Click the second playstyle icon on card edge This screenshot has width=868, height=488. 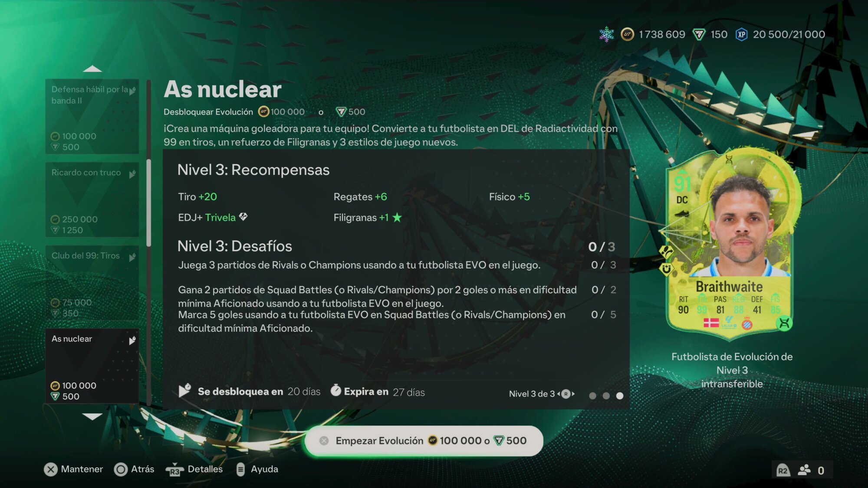pos(666,269)
